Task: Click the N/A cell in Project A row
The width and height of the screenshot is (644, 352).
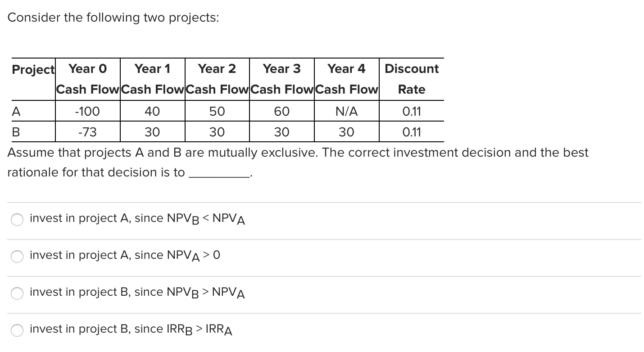Action: (347, 111)
